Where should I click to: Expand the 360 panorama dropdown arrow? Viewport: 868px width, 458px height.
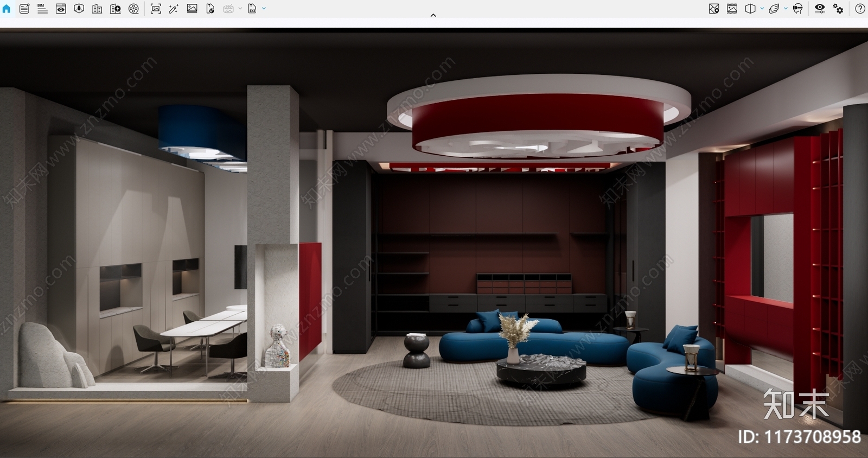click(x=240, y=9)
